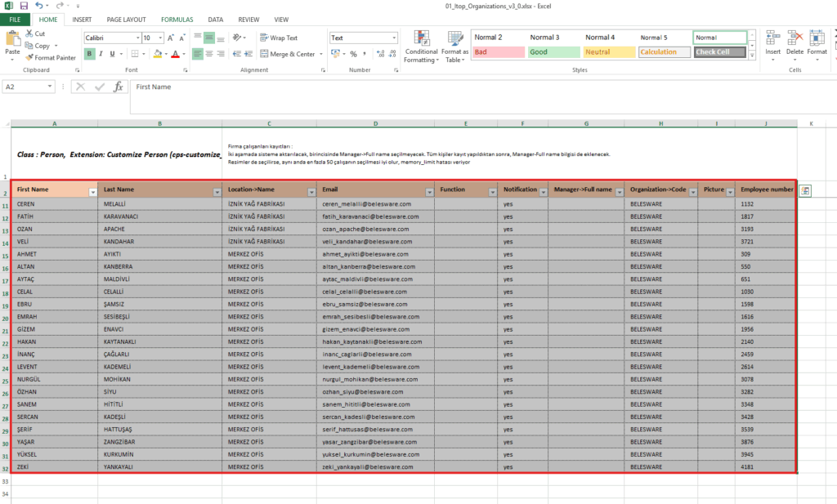837x504 pixels.
Task: Align text to the right
Action: [221, 54]
